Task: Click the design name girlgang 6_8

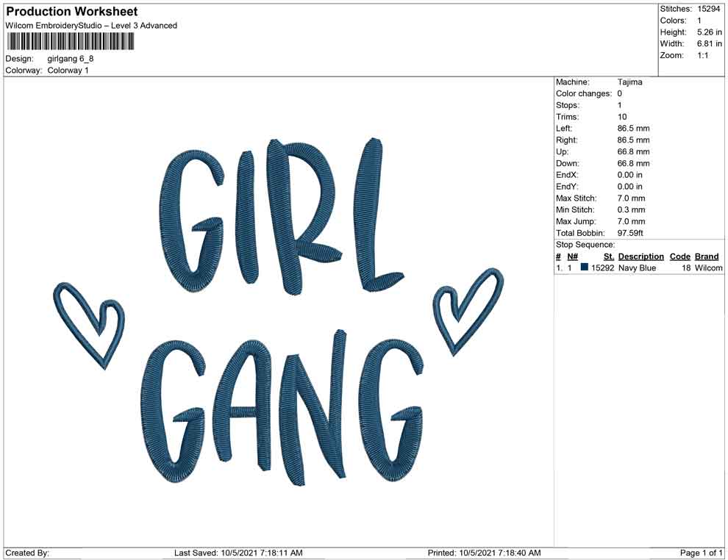Action: [71, 59]
